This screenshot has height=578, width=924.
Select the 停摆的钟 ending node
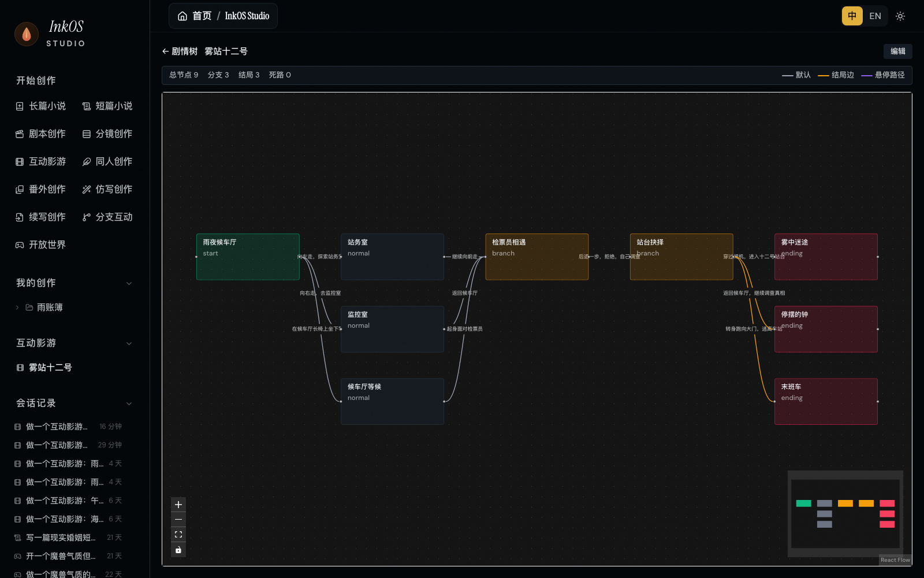pyautogui.click(x=826, y=329)
